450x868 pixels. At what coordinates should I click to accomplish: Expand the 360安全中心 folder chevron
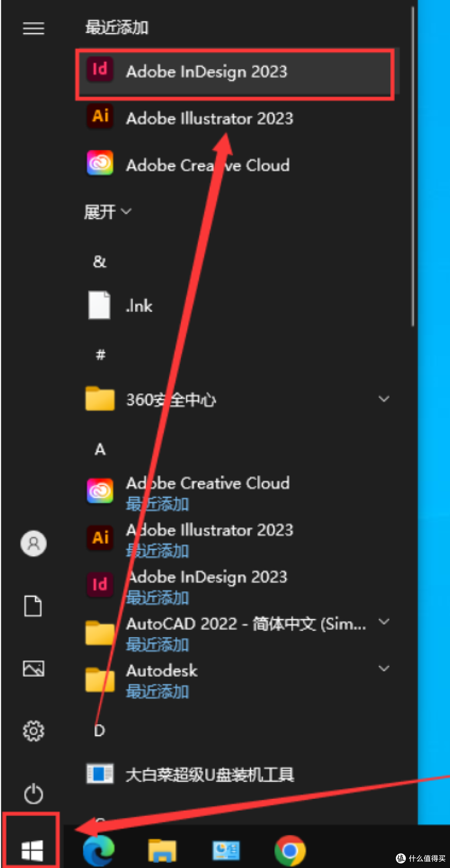384,399
